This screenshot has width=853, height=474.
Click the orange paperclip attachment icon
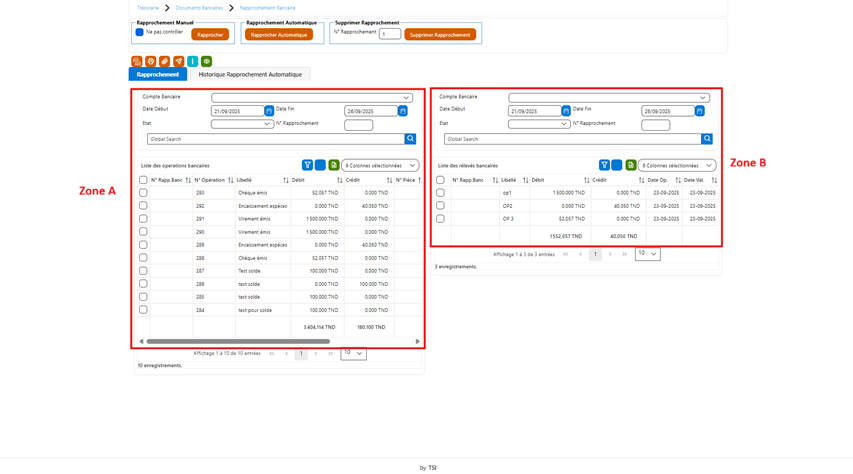[164, 61]
